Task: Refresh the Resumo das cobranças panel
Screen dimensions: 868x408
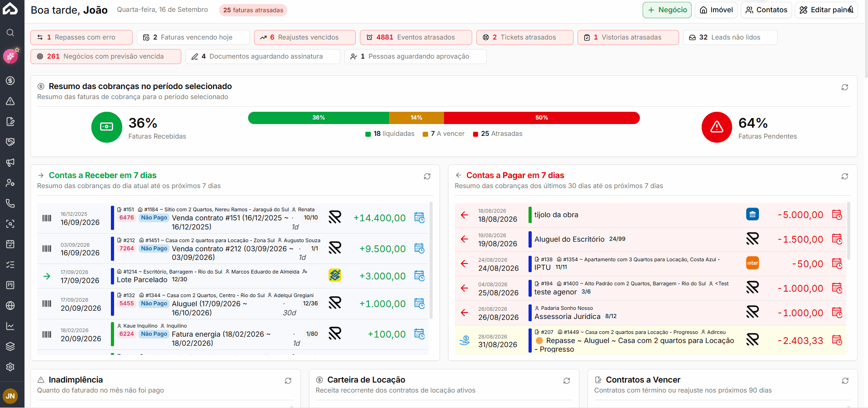Action: pyautogui.click(x=844, y=87)
